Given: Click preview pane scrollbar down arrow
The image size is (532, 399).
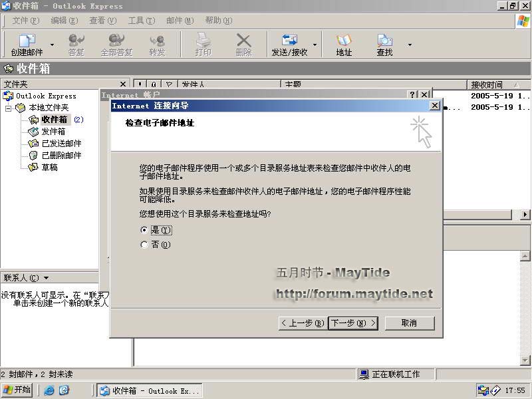Looking at the screenshot, I should point(525,360).
